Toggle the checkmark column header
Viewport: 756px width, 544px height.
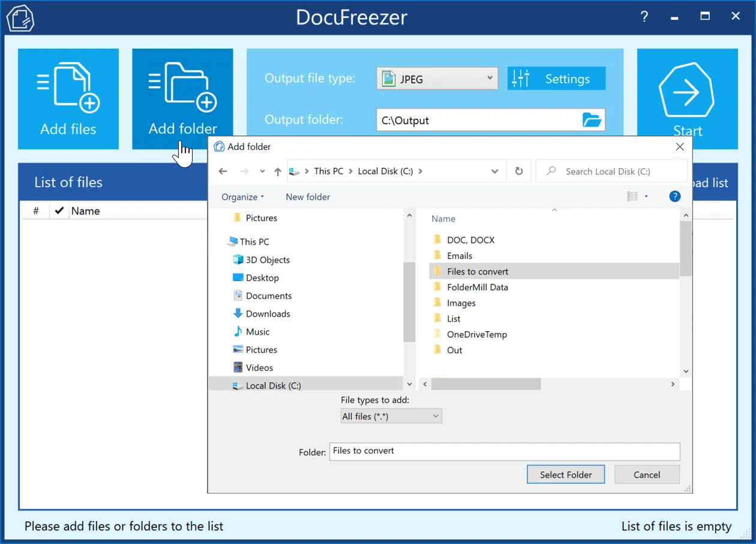pyautogui.click(x=59, y=211)
